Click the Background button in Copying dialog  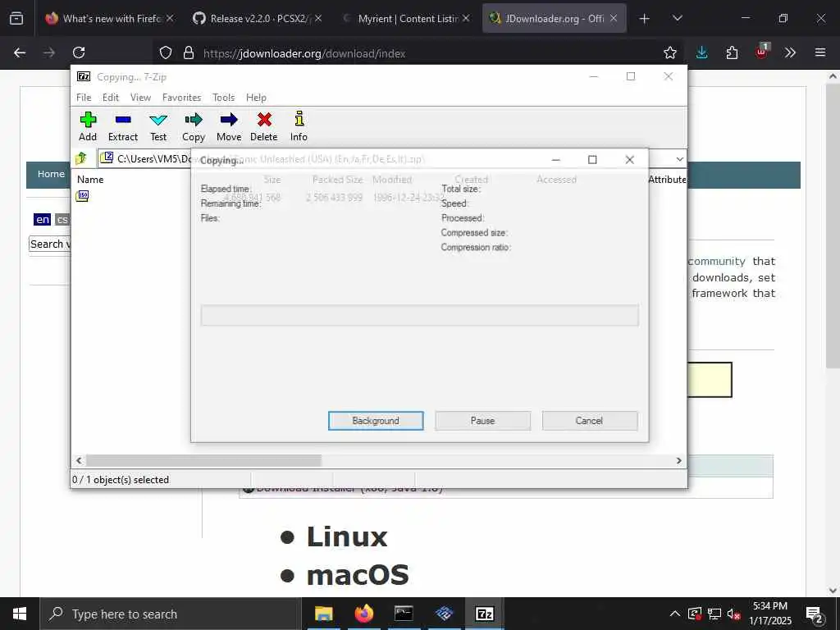pyautogui.click(x=376, y=421)
